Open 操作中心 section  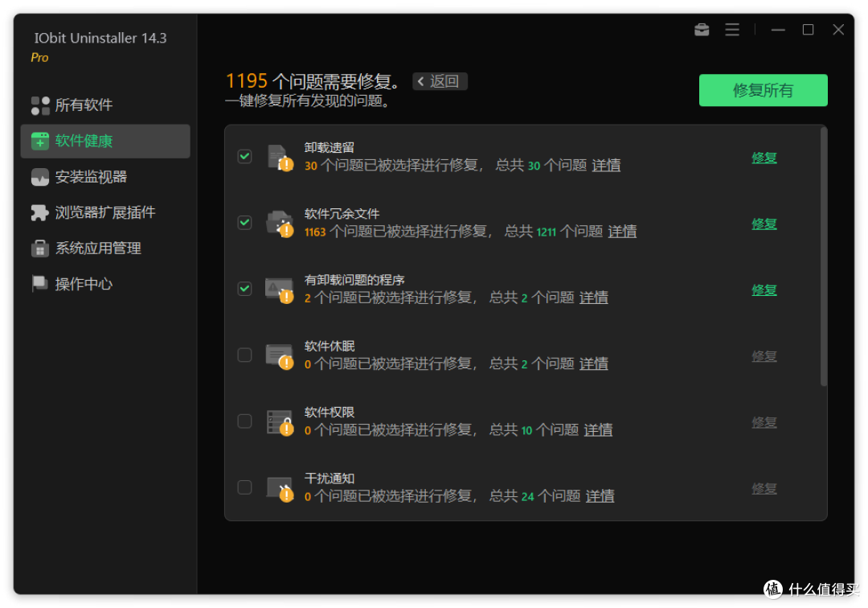105,284
